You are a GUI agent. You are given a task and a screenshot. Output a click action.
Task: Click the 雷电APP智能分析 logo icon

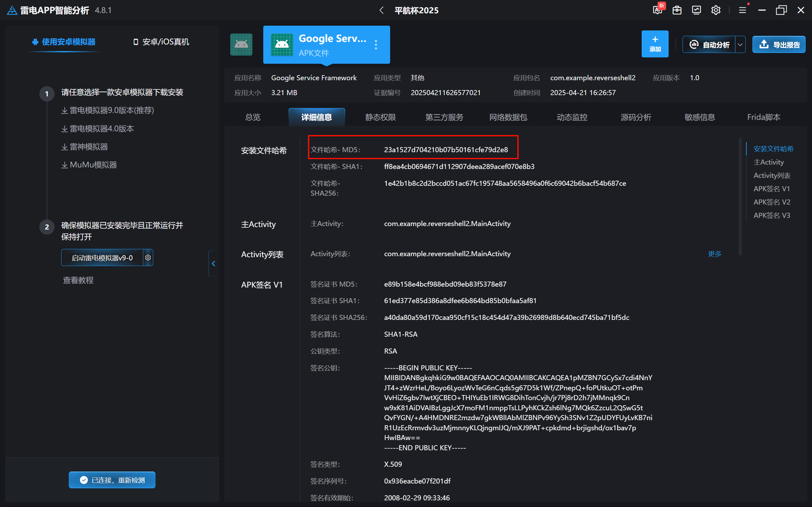[x=12, y=10]
